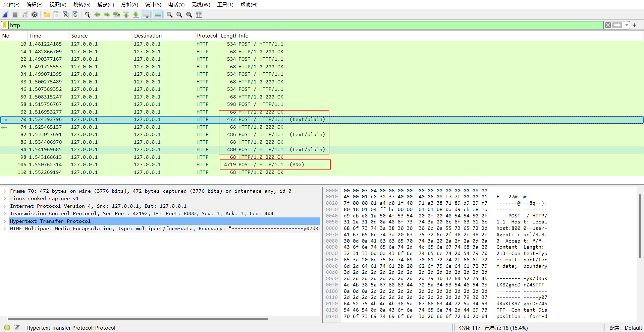This screenshot has width=644, height=332.
Task: Clear the display filter with X button
Action: (x=608, y=25)
